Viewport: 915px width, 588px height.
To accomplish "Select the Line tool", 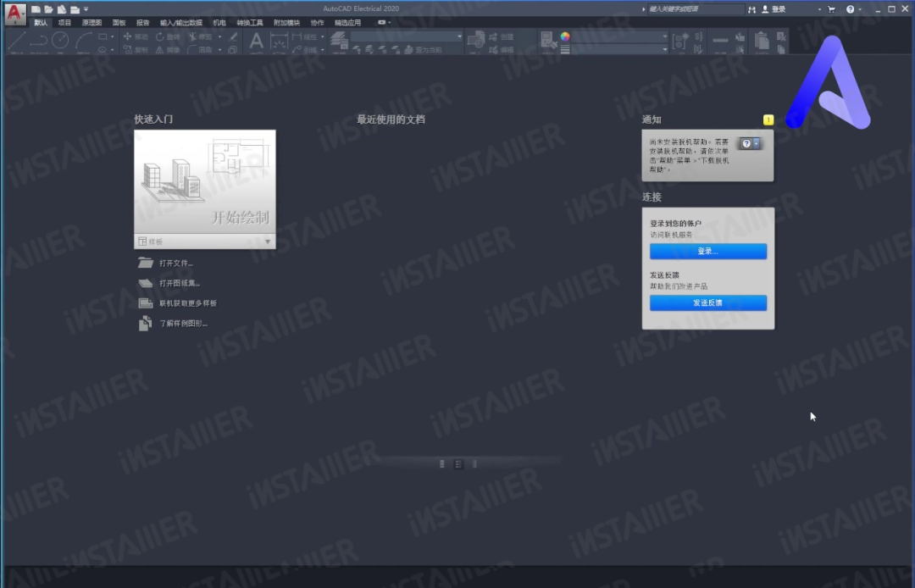I will coord(16,41).
